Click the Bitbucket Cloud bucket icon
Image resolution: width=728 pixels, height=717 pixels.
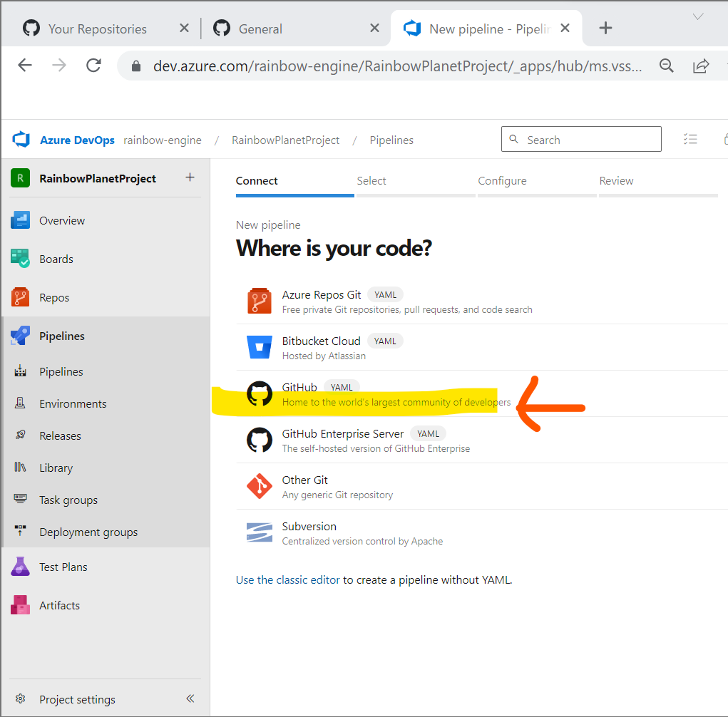(259, 347)
